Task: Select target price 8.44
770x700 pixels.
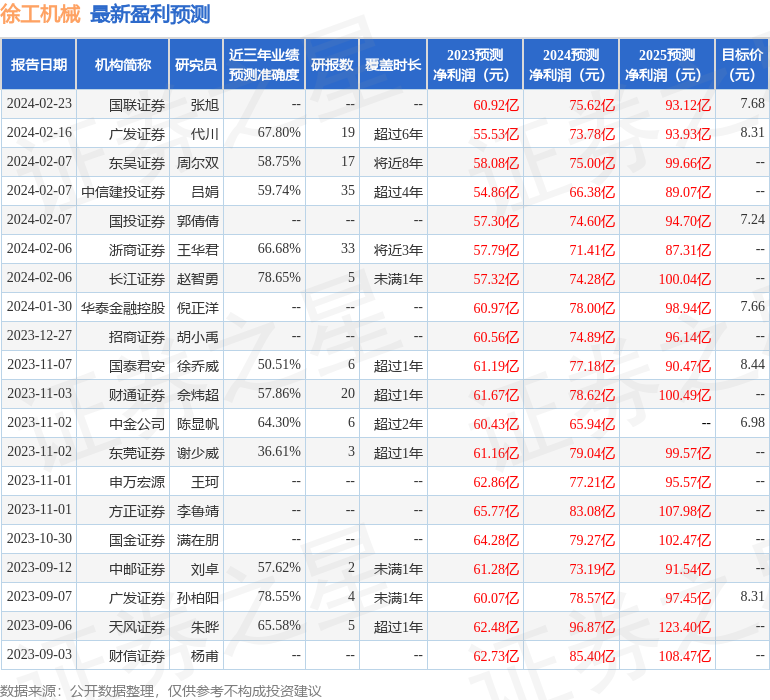Action: [752, 364]
